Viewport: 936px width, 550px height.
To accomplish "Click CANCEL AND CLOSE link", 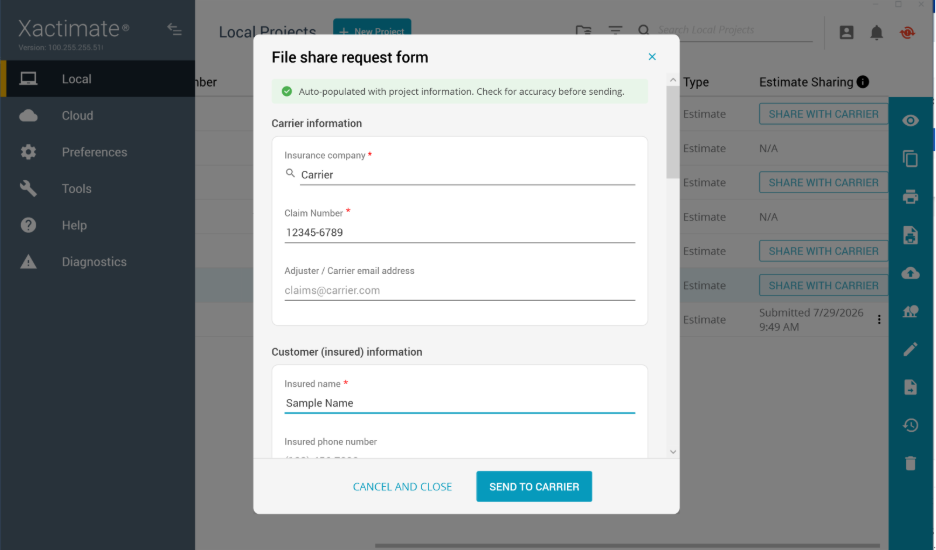I will coord(402,487).
